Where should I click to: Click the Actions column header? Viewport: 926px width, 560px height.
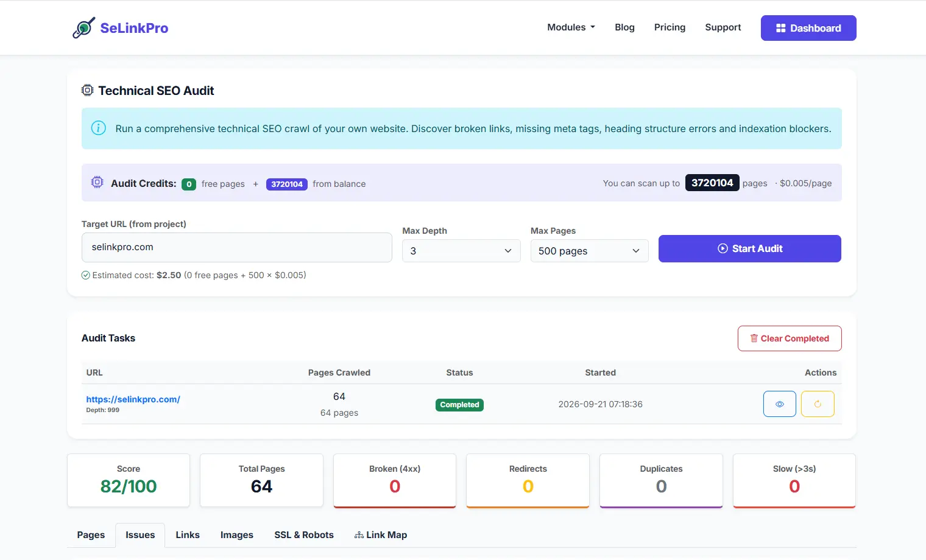(x=821, y=373)
